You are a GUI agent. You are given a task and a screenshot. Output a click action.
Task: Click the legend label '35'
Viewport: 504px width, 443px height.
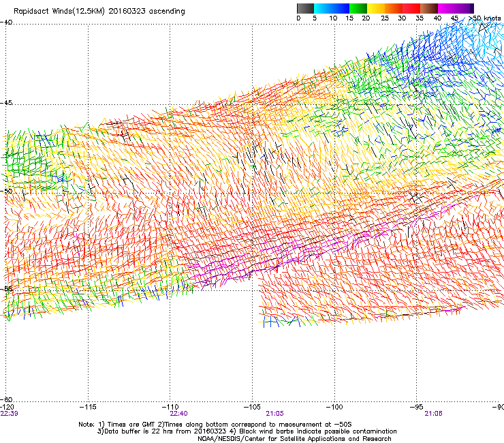(420, 18)
